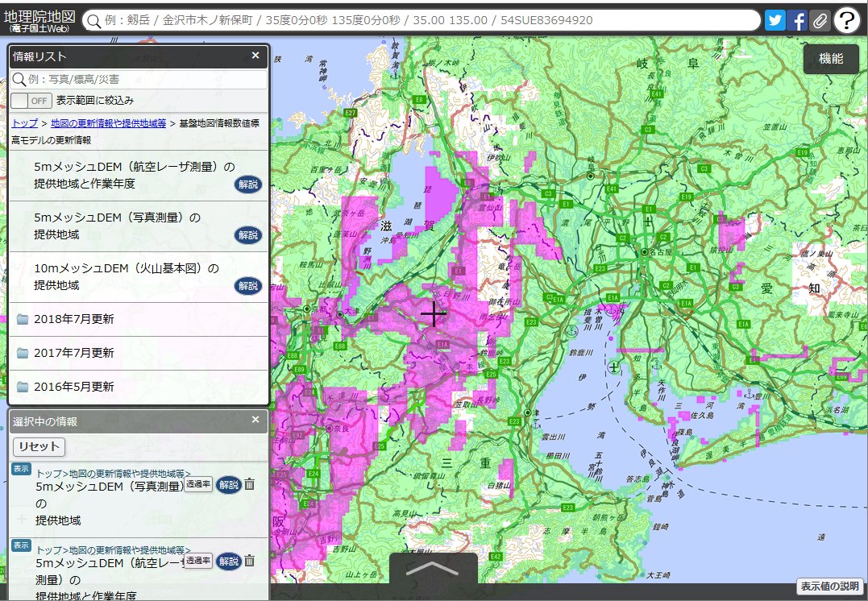Toggle 表示 for selected 航空レーザ layer
The image size is (868, 601).
coord(21,545)
